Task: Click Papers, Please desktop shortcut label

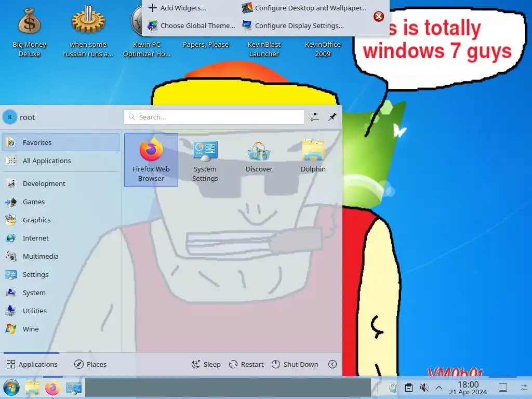Action: pyautogui.click(x=206, y=45)
